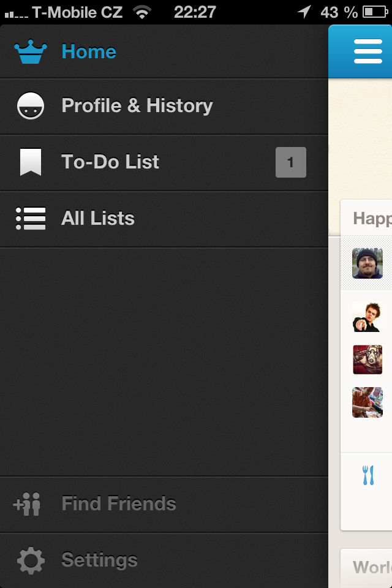This screenshot has width=392, height=588.
Task: Choose Profile & History from the menu
Action: [x=136, y=105]
